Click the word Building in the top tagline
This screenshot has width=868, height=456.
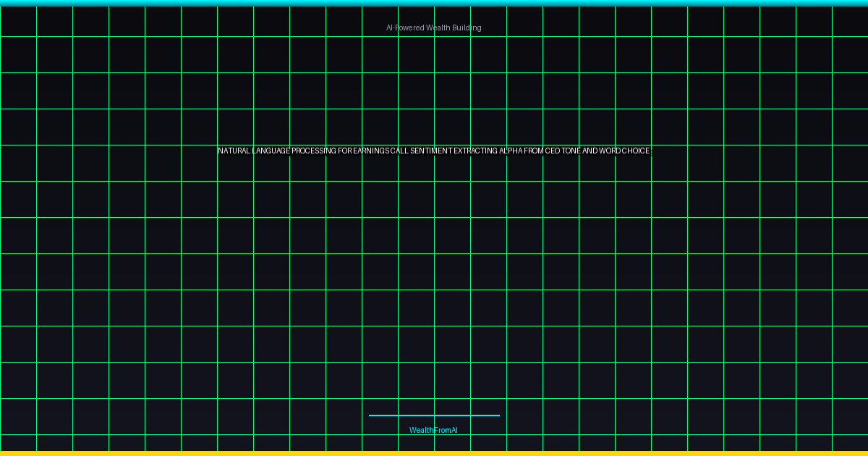(467, 28)
